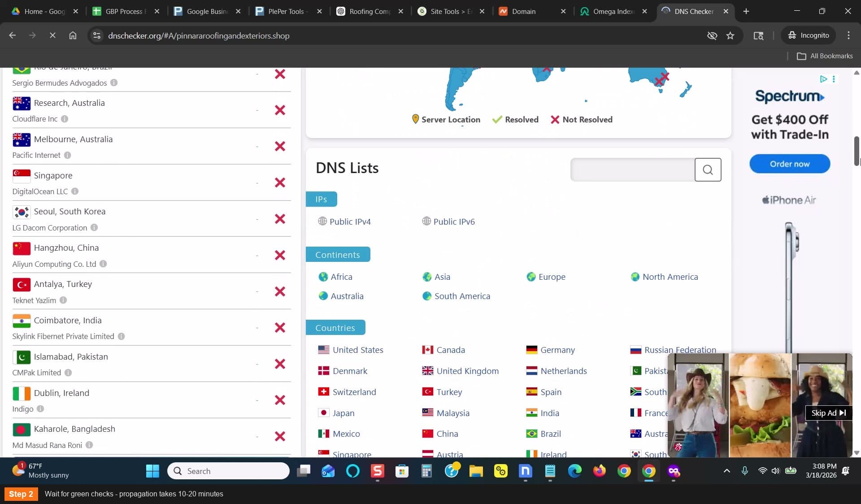
Task: Click the Order now button
Action: (790, 164)
